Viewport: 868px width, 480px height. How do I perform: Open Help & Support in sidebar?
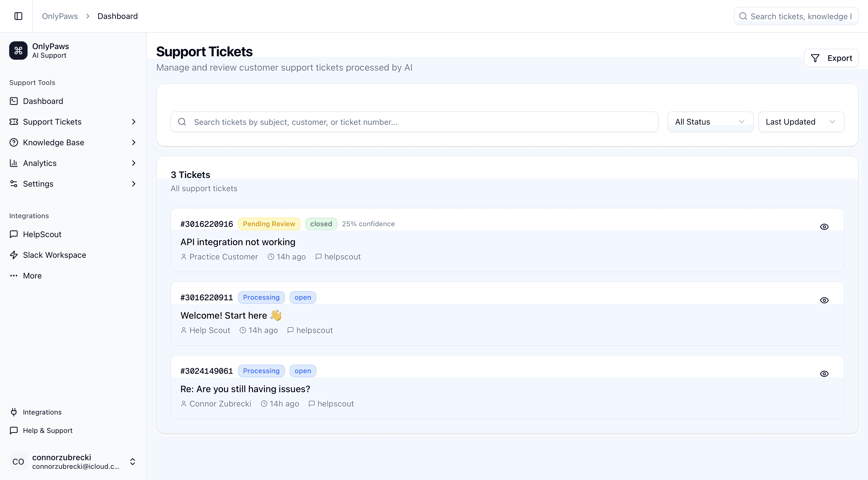pos(47,430)
